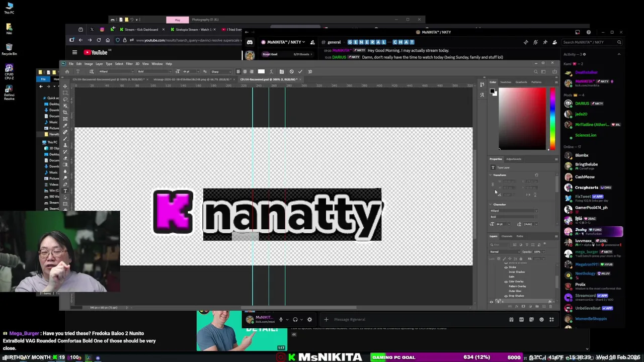The height and width of the screenshot is (362, 644).
Task: Select the Frame tool
Action: click(x=65, y=119)
